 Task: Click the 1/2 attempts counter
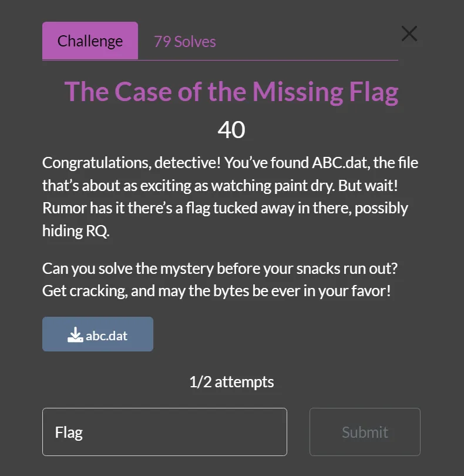(231, 382)
